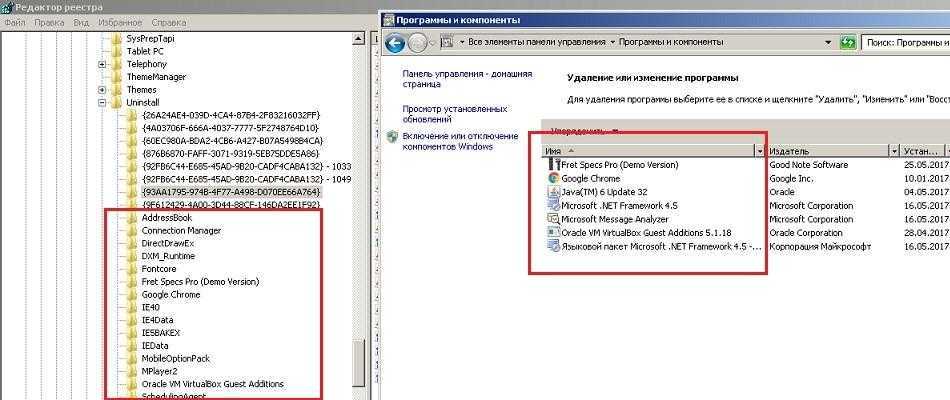The width and height of the screenshot is (950, 400).
Task: Expand the Telephony registry key
Action: 102,64
